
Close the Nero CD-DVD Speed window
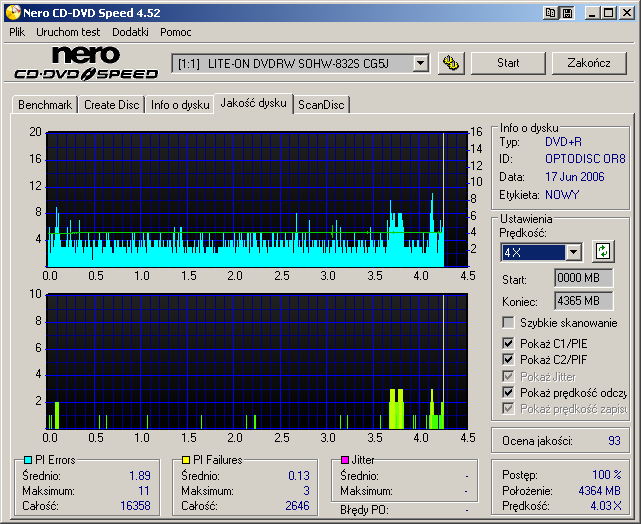pyautogui.click(x=627, y=13)
